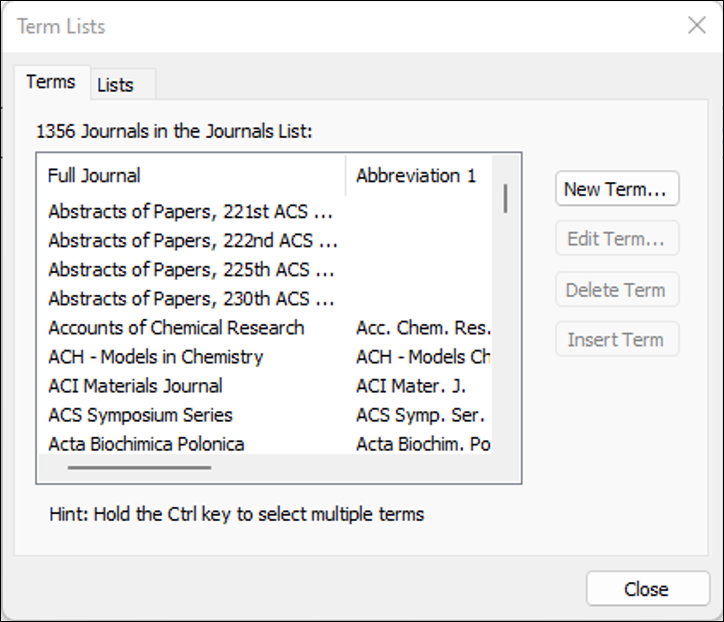The width and height of the screenshot is (724, 622).
Task: Pick Abstracts of Papers, 230th ACS row
Action: [191, 299]
